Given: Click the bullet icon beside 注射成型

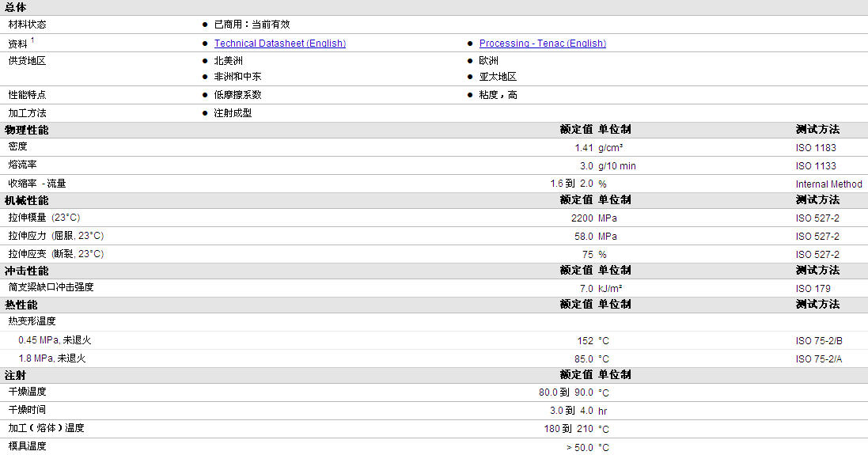Looking at the screenshot, I should click(205, 113).
